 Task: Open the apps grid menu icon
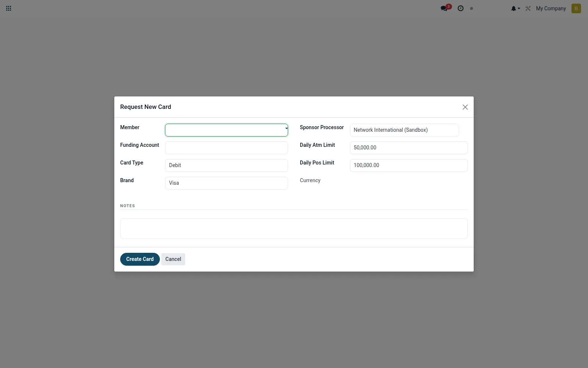(x=9, y=8)
